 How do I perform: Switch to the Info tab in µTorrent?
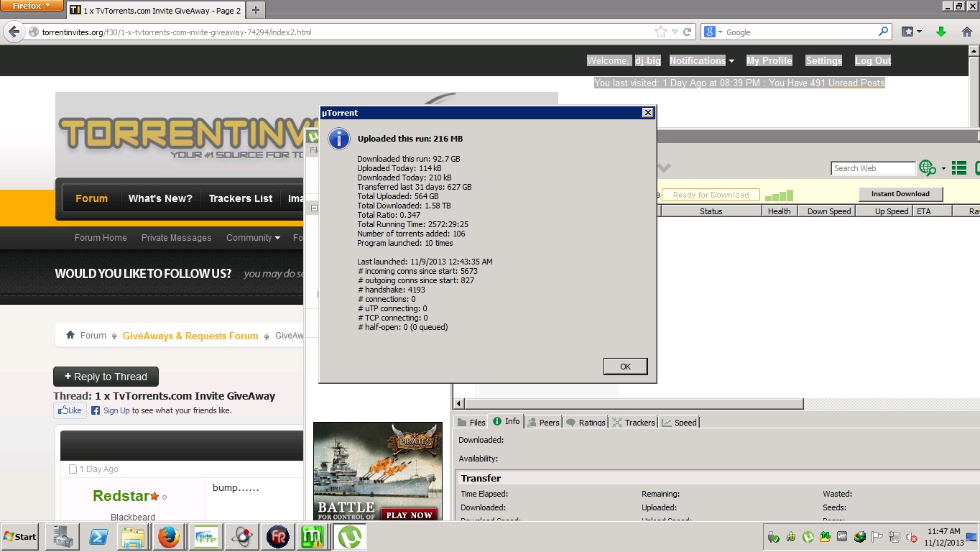506,421
